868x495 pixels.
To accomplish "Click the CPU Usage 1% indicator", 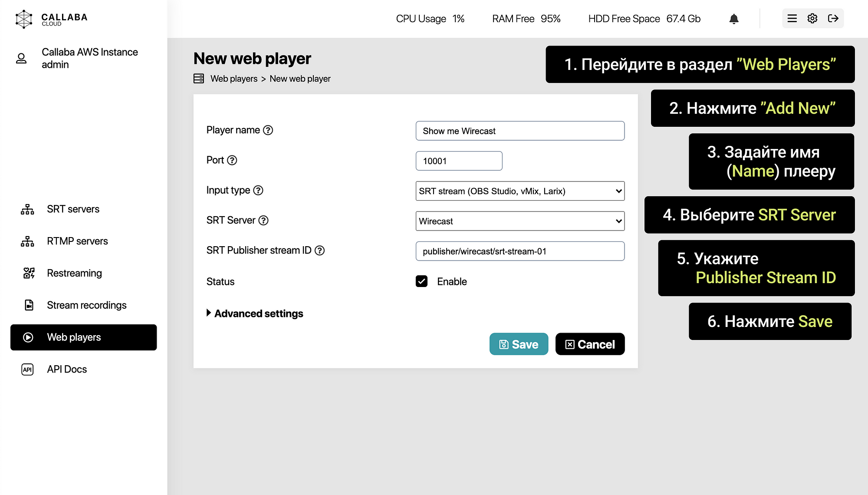I will (x=430, y=19).
